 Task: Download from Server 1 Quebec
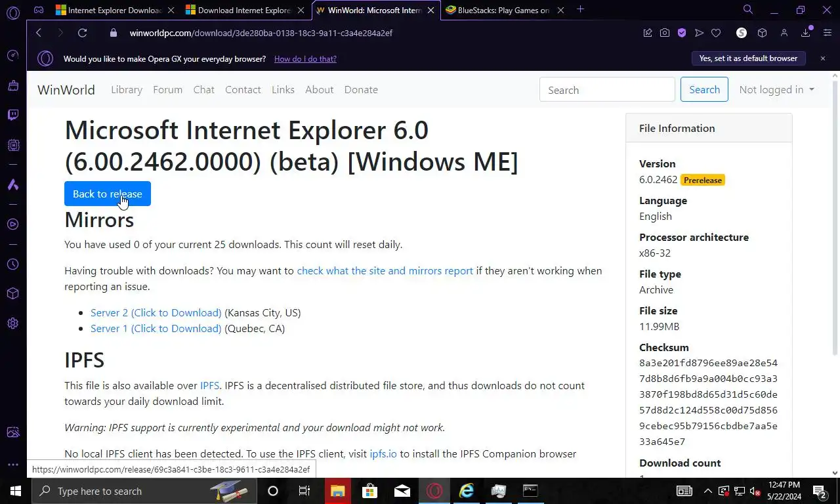tap(156, 329)
